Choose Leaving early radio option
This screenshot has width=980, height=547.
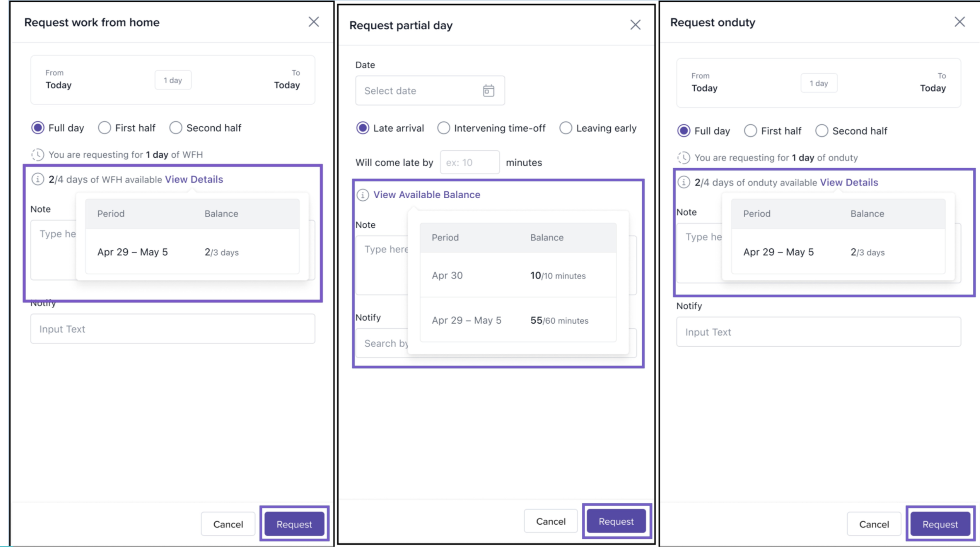click(x=566, y=128)
